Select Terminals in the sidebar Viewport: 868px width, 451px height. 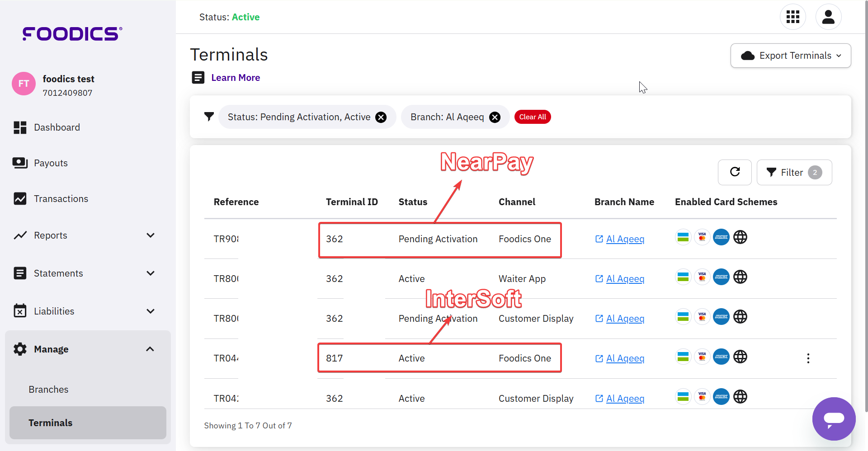[x=88, y=423]
